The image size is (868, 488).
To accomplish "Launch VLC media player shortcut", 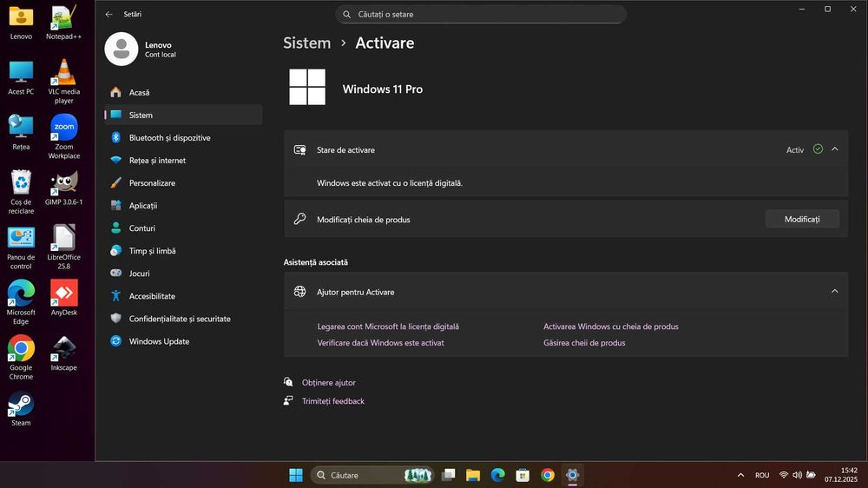I will pos(63,81).
